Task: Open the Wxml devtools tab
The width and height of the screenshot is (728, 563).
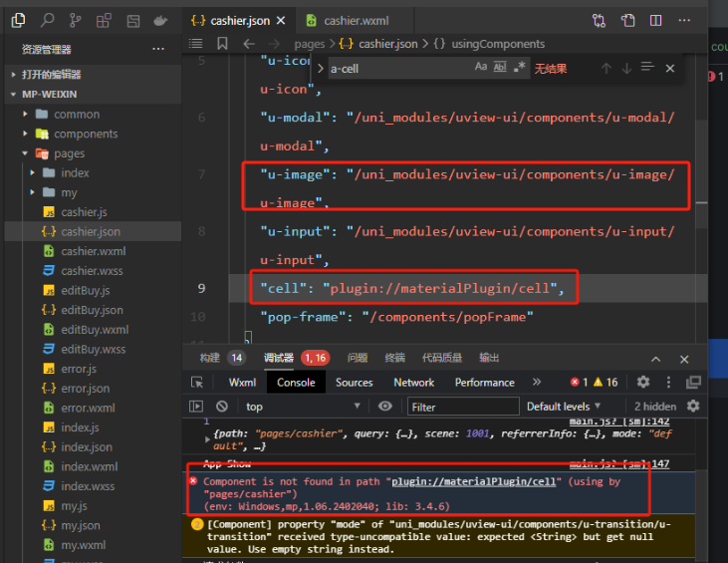Action: point(242,383)
